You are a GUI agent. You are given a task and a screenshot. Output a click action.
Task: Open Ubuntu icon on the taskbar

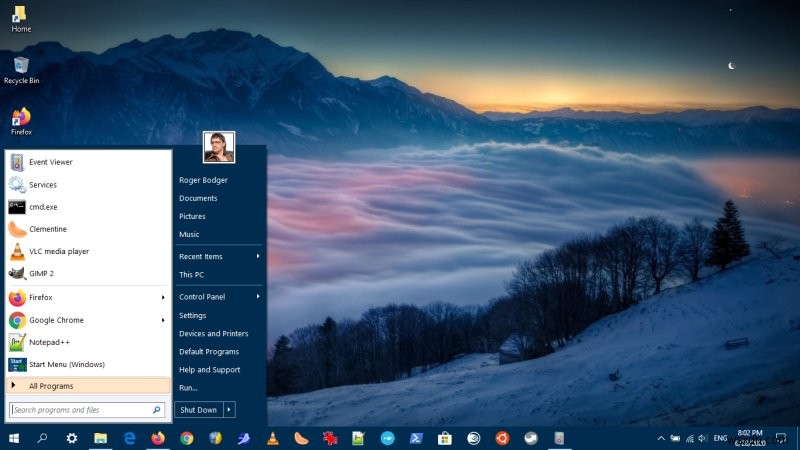click(502, 438)
